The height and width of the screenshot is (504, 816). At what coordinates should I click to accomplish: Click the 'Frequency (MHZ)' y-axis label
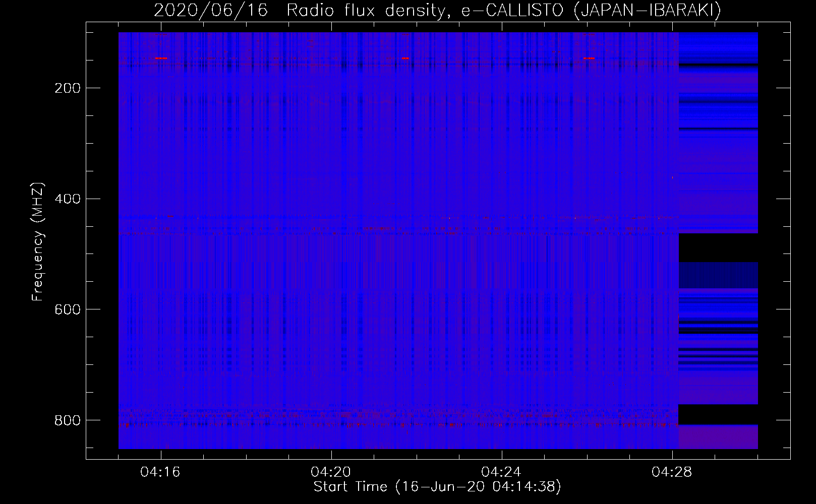point(38,242)
